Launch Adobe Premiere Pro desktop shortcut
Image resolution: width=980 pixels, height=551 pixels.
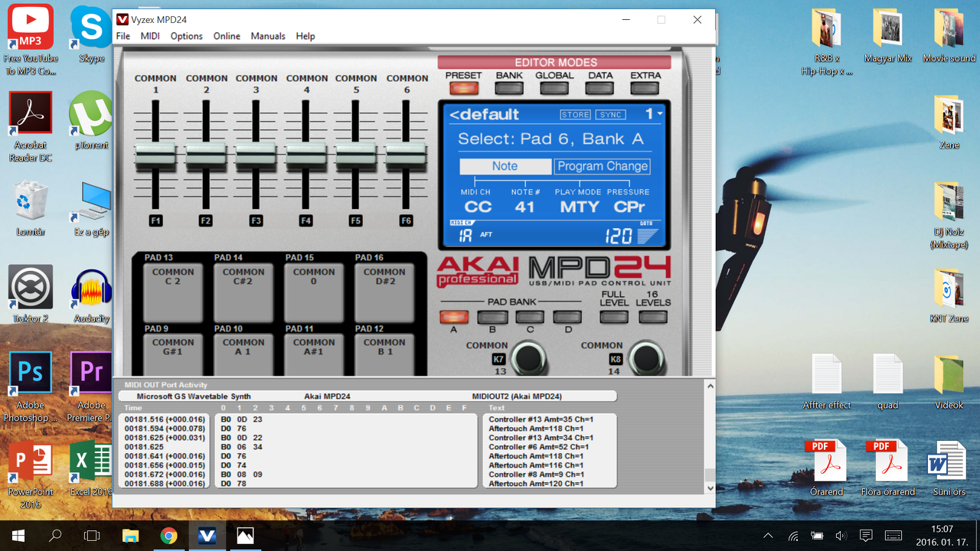point(91,387)
